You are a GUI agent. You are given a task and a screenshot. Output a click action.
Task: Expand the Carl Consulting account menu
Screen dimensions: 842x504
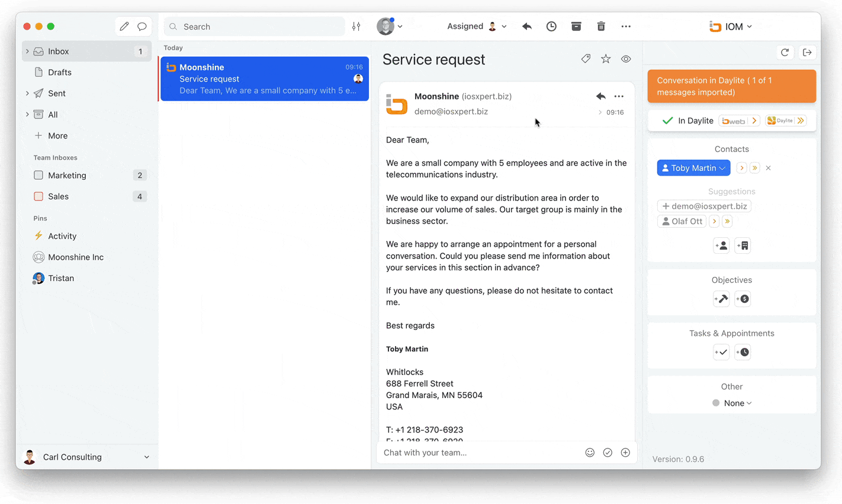pos(146,457)
